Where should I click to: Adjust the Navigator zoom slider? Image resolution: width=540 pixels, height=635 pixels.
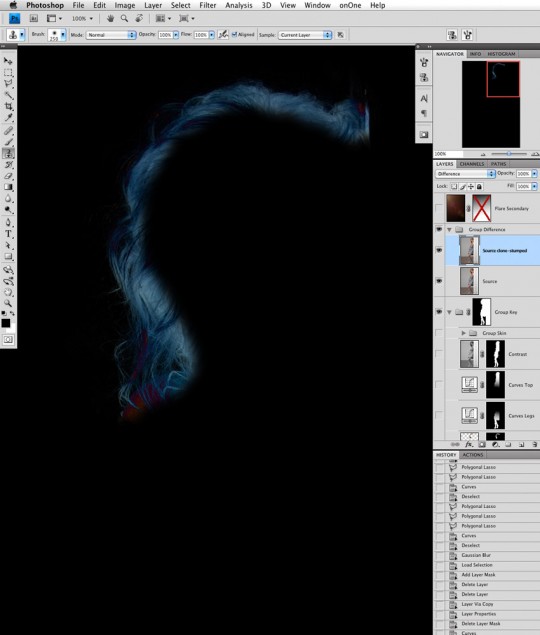pos(509,154)
